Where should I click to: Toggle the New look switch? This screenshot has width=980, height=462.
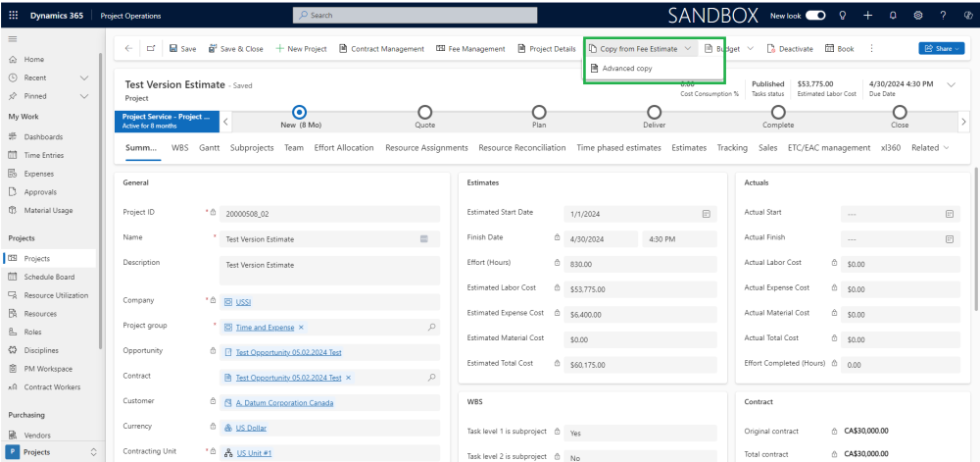[815, 16]
